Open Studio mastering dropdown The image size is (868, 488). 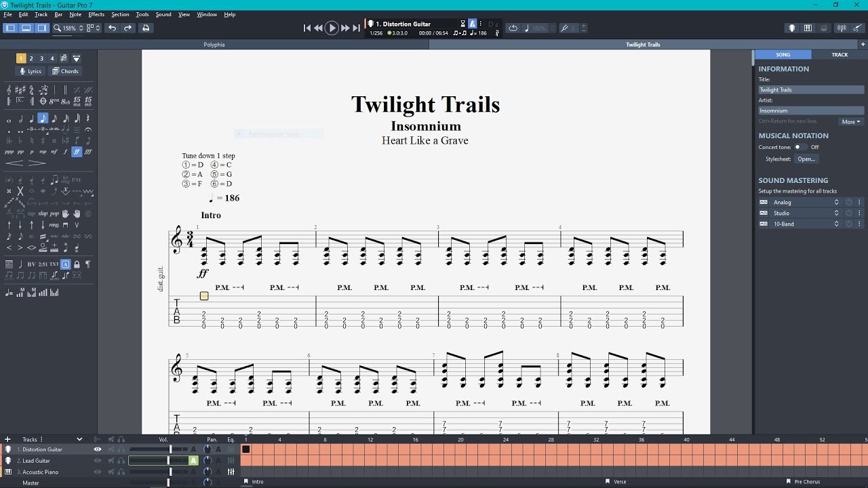(805, 213)
